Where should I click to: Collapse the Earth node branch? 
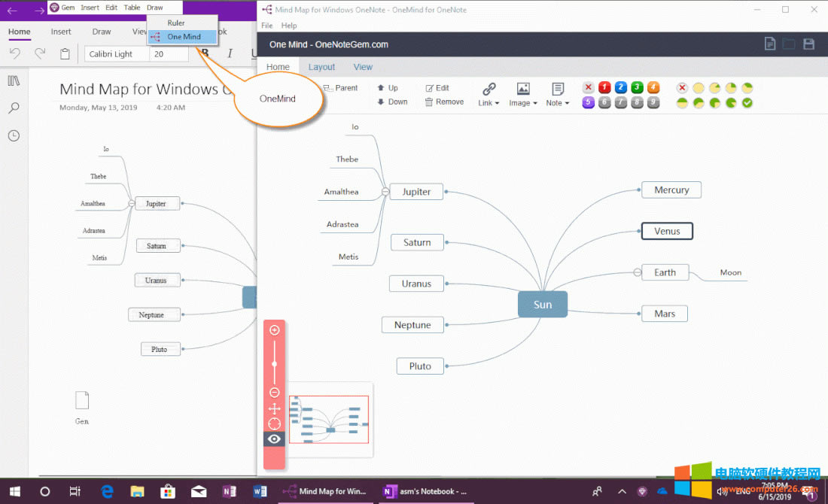637,272
